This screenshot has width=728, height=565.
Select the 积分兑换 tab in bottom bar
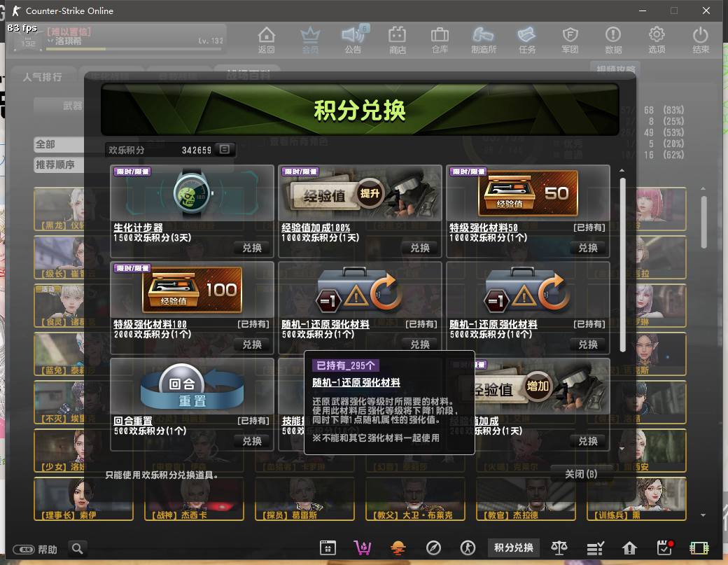pos(514,547)
